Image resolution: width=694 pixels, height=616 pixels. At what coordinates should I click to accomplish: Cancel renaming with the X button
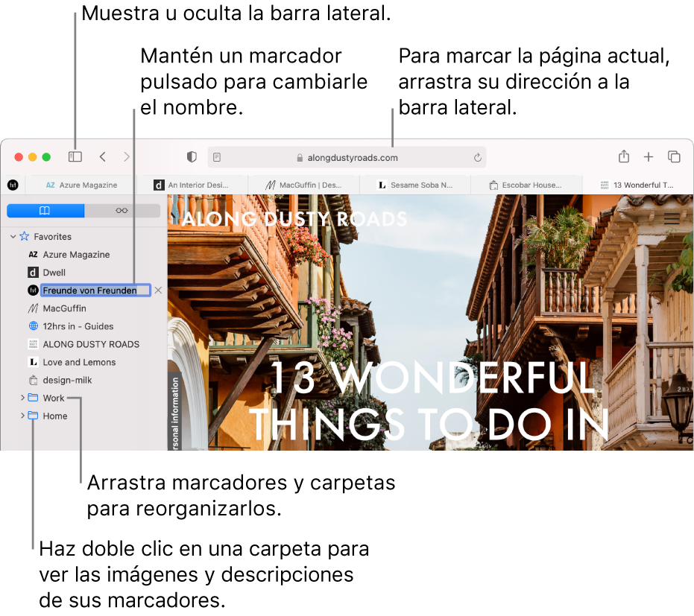(x=158, y=290)
